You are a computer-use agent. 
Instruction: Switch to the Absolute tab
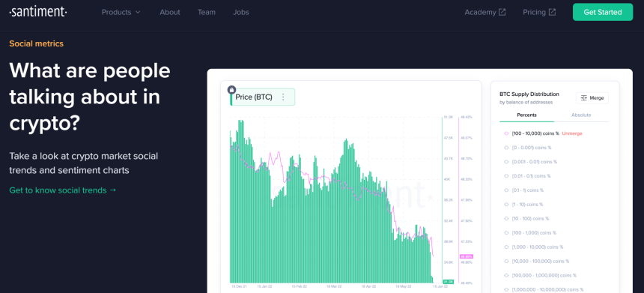pos(581,115)
